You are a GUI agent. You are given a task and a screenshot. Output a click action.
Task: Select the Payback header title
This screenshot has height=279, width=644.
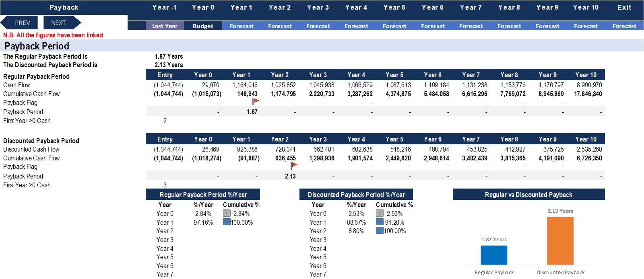[x=64, y=7]
